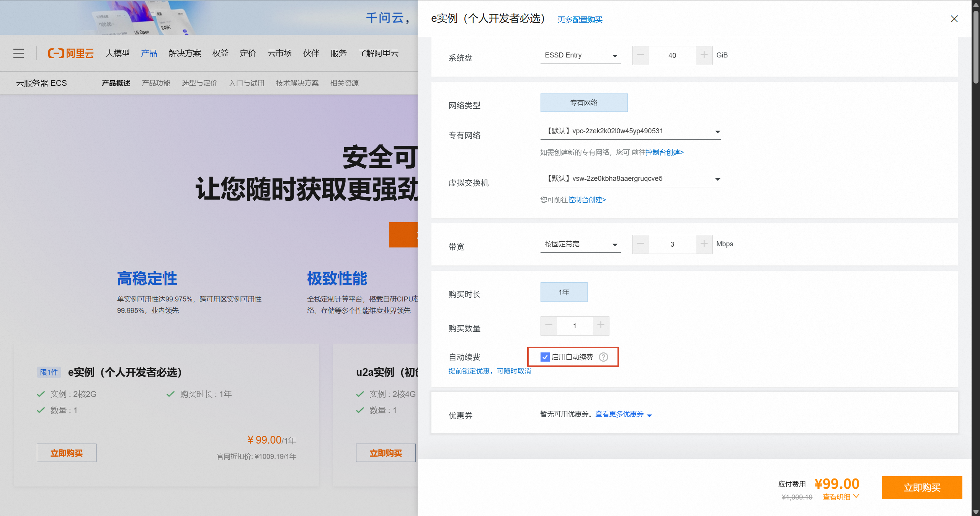Select the 1年 purchase duration
The image size is (980, 516).
pyautogui.click(x=564, y=292)
